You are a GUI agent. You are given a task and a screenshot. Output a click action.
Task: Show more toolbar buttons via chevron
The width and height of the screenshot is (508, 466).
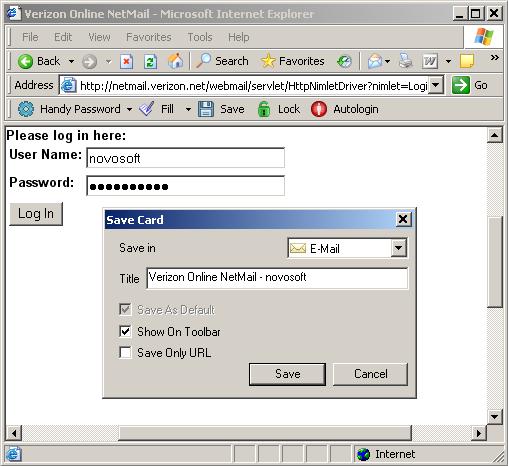click(495, 58)
